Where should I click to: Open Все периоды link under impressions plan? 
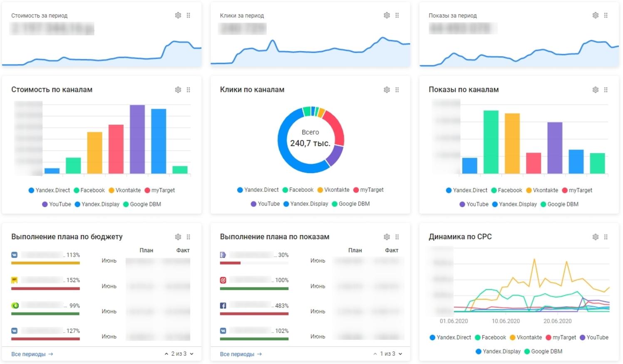[x=241, y=354]
